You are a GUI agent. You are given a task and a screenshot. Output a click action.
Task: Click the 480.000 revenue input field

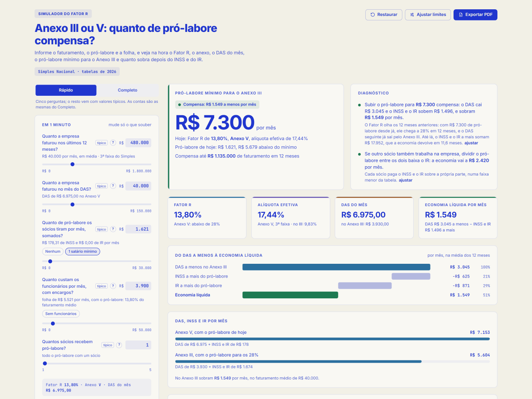[x=138, y=143]
